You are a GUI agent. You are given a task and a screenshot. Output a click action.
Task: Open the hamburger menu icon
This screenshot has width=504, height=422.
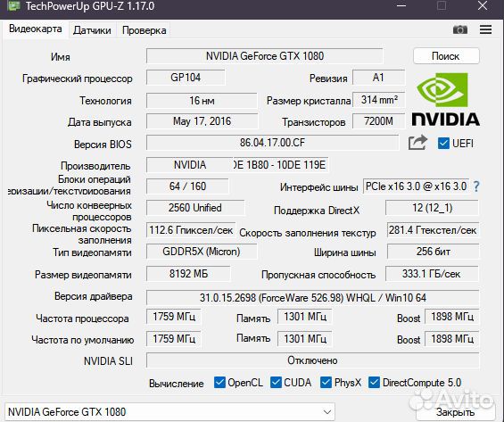485,29
